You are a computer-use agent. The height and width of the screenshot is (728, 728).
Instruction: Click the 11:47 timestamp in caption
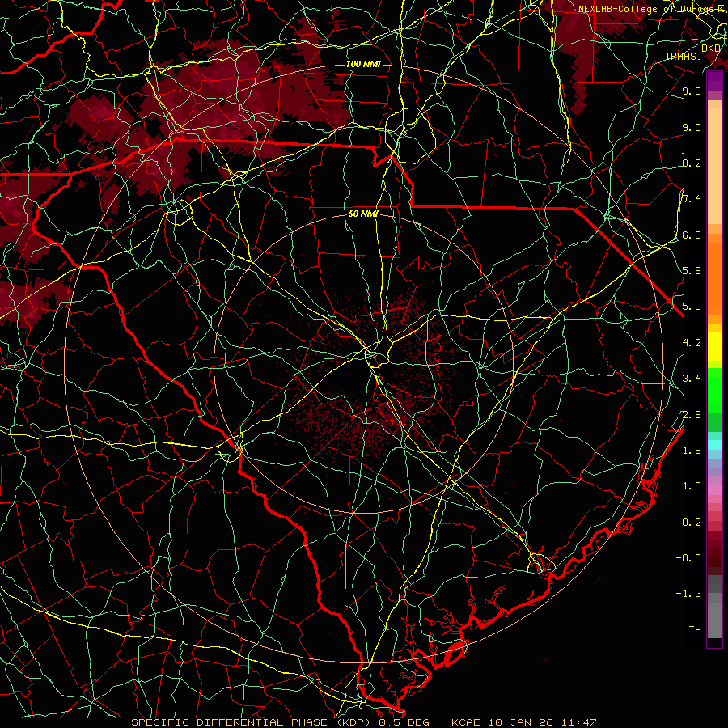point(578,722)
